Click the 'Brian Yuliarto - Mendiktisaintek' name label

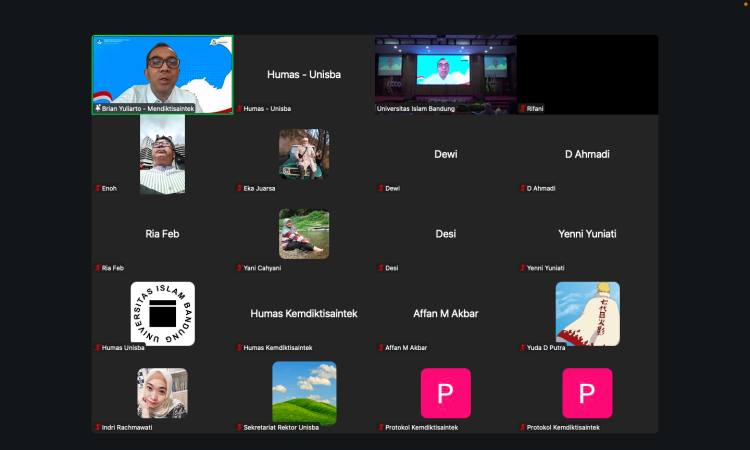148,109
